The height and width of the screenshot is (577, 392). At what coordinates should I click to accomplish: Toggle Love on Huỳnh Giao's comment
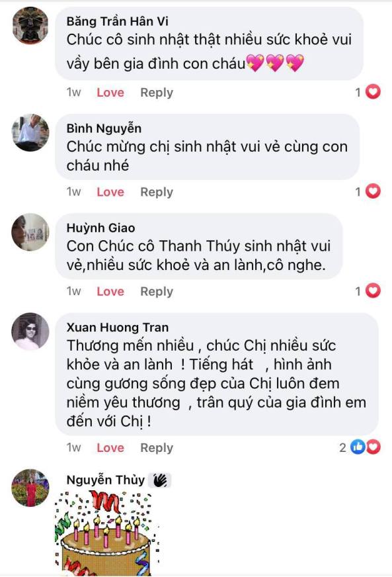110,291
